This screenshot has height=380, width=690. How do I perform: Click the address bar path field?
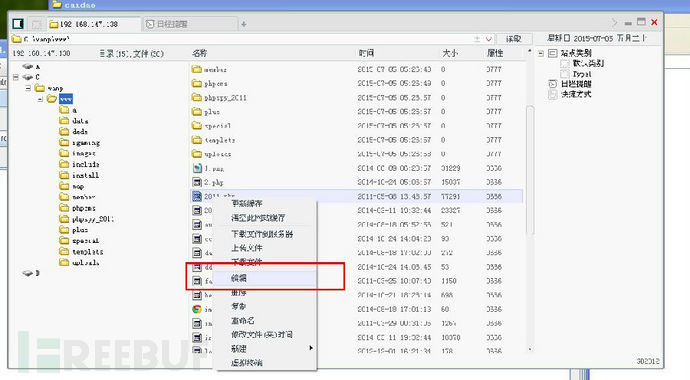pos(246,39)
